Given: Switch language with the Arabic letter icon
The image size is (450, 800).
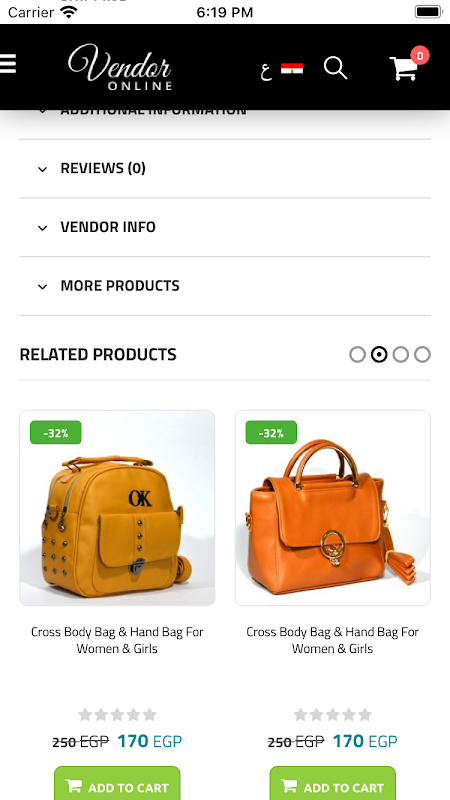Looking at the screenshot, I should point(266,71).
